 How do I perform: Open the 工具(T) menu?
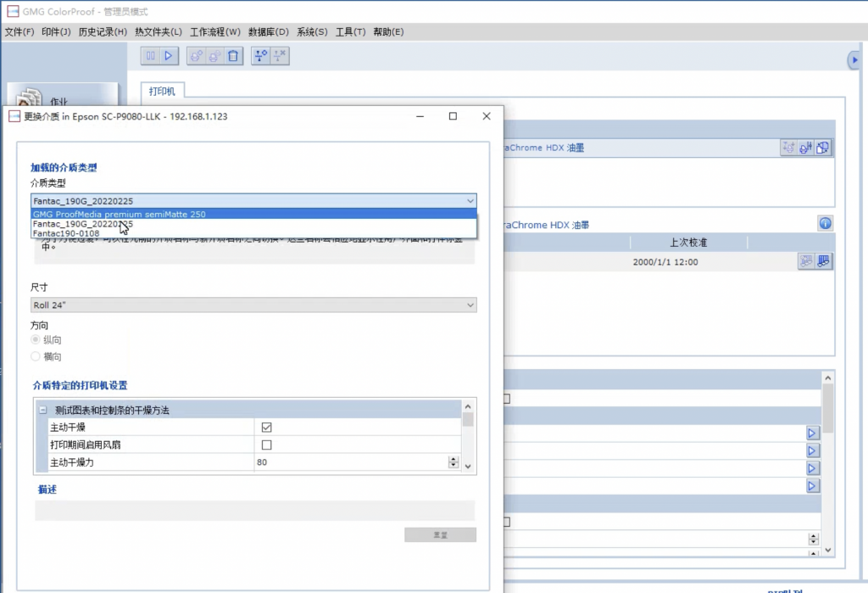coord(350,31)
